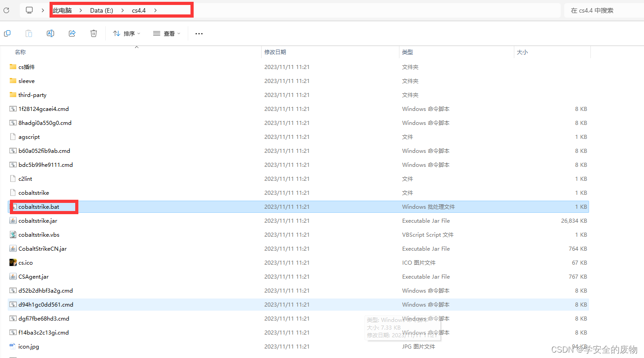Screen dimensions: 644x358
Task: Click the rename icon in toolbar
Action: 50,33
